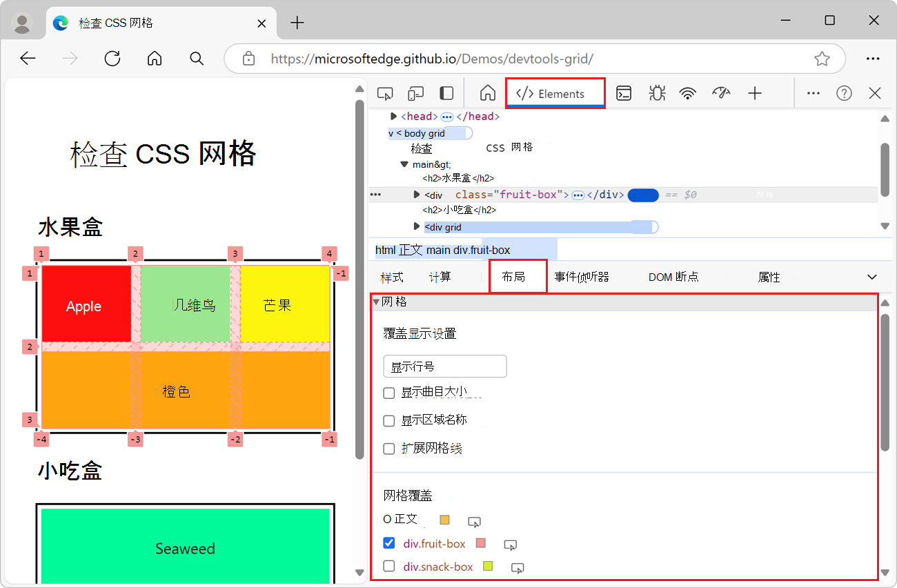The height and width of the screenshot is (588, 897).
Task: Open the 显示行号 dropdown
Action: (445, 366)
